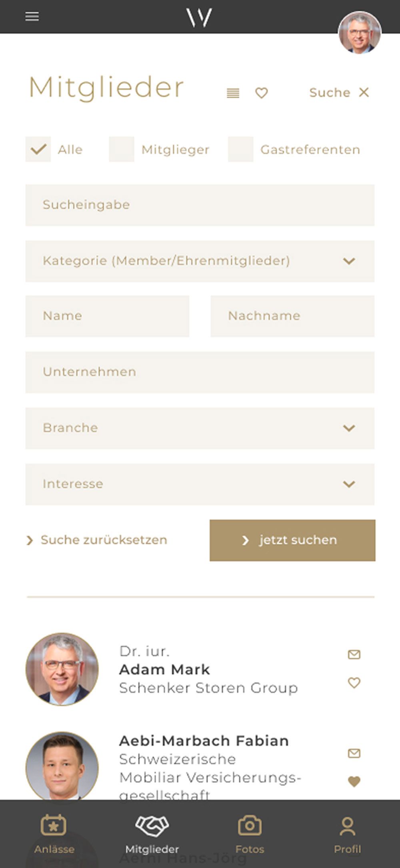This screenshot has height=868, width=400.
Task: Open the hamburger menu
Action: 32,16
